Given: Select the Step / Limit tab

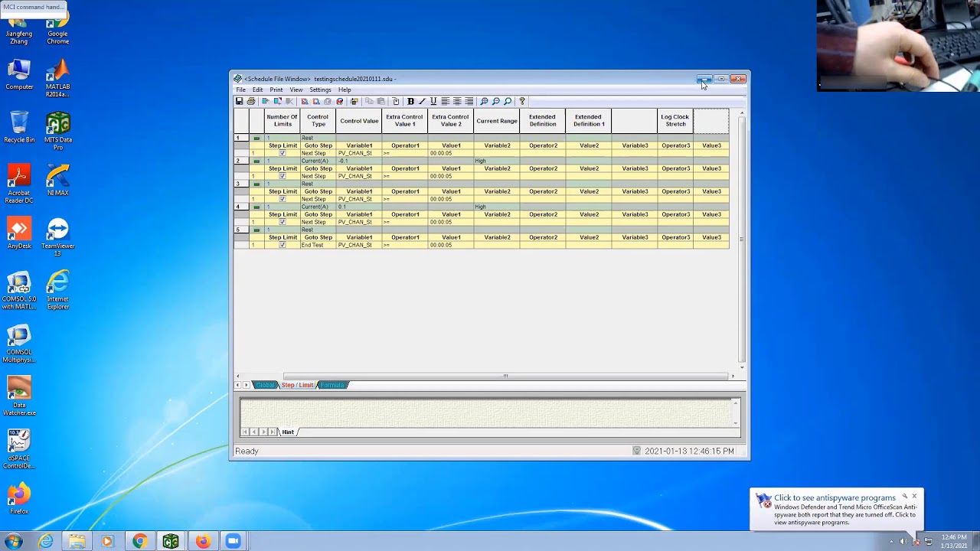Looking at the screenshot, I should click(x=297, y=385).
